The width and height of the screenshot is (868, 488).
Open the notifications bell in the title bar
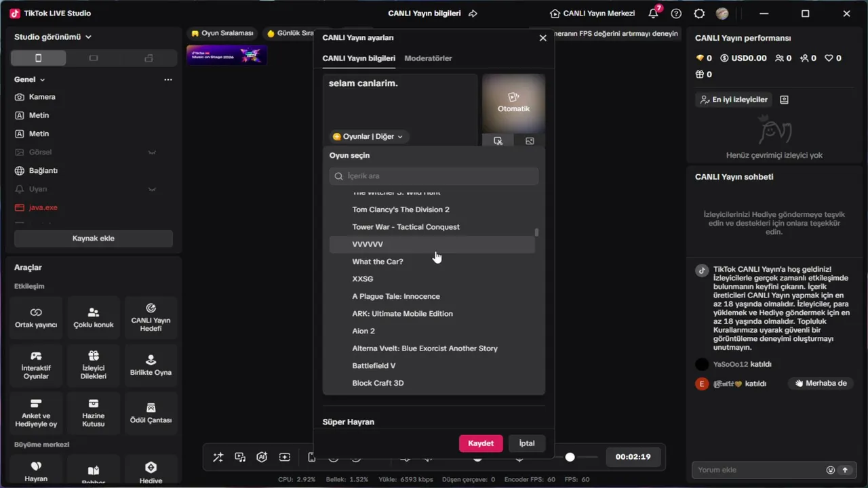(x=654, y=14)
